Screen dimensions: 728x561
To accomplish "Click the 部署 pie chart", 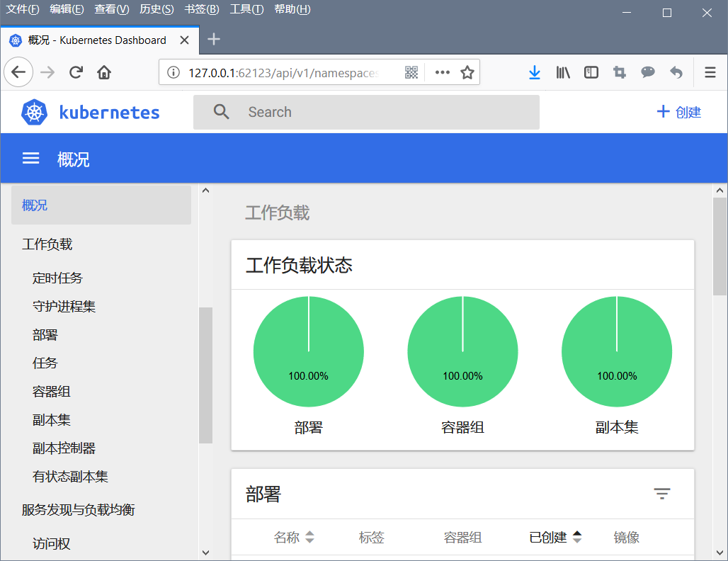I will (308, 351).
